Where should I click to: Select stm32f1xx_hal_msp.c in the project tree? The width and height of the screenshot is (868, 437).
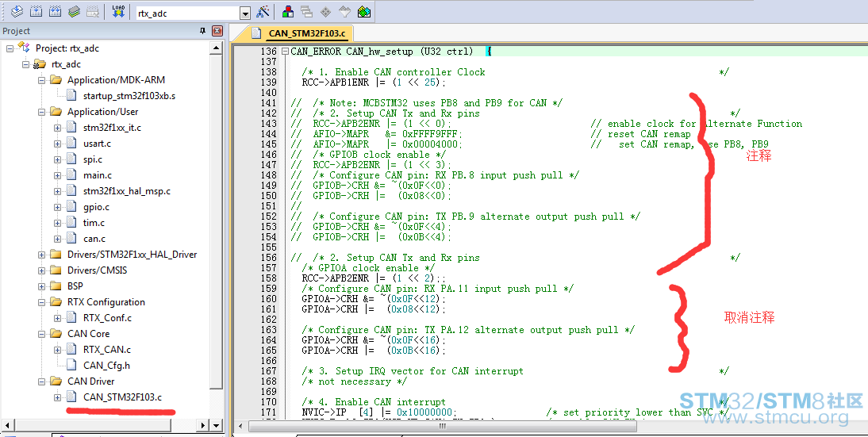(x=127, y=191)
